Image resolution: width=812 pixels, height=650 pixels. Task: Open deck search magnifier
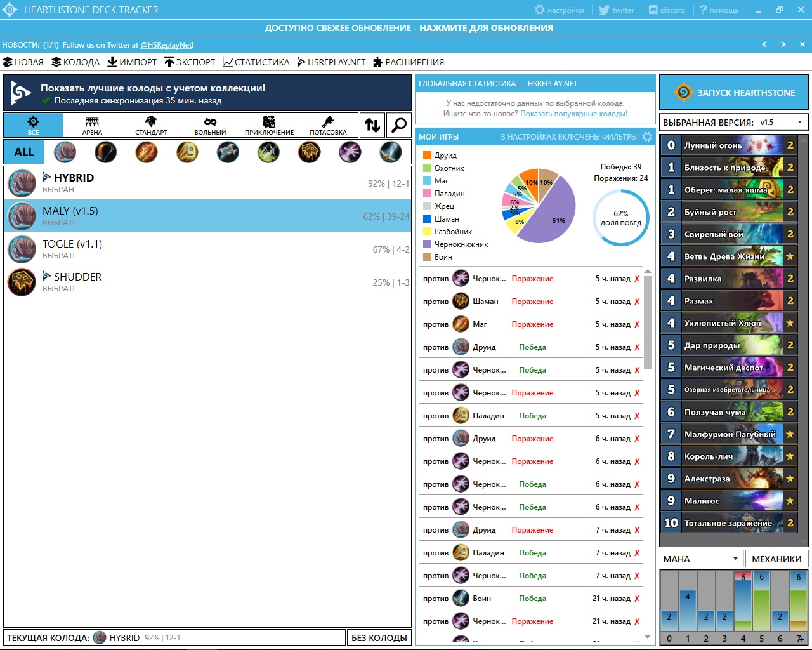[x=398, y=125]
